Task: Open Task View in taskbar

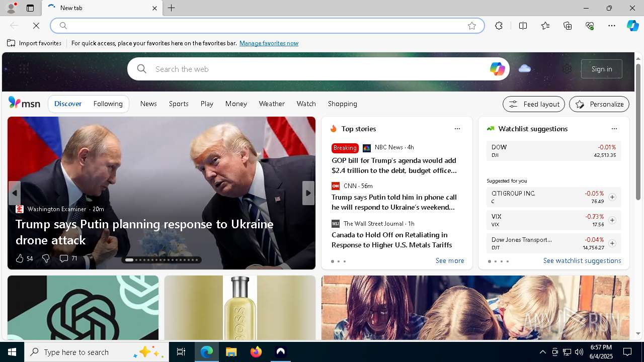Action: 181,352
